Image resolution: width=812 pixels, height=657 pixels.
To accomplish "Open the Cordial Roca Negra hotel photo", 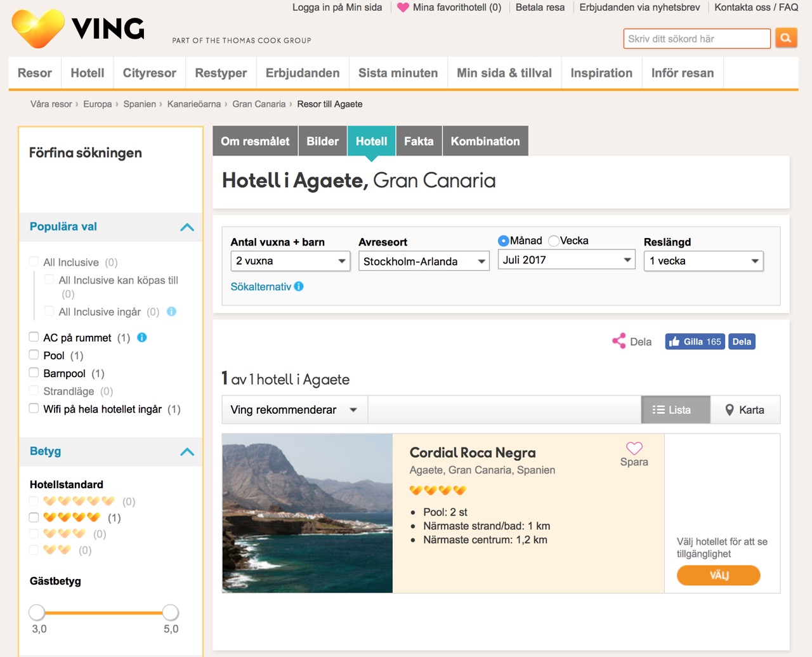I will (x=308, y=514).
